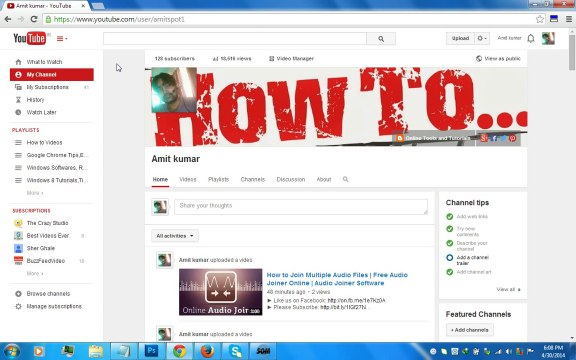
Task: Reload the page
Action: point(34,19)
